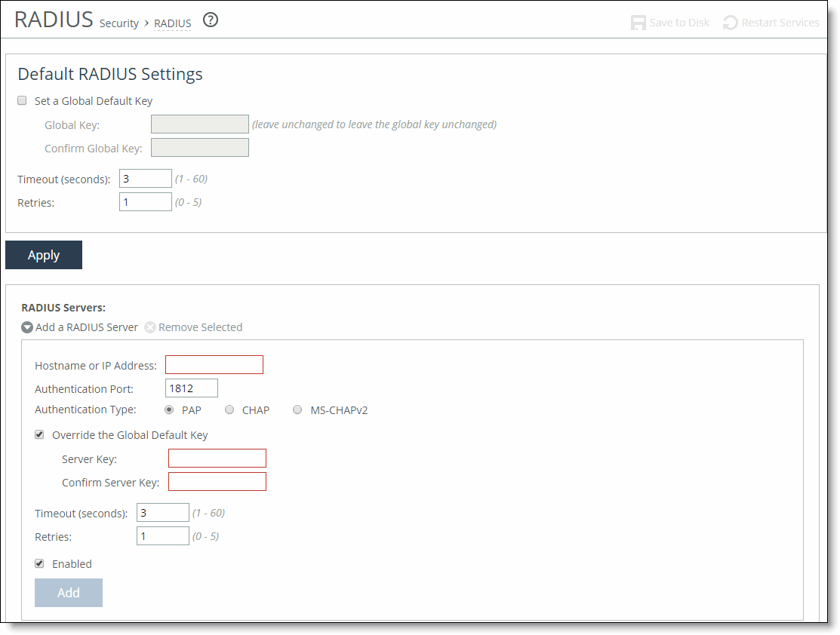Click the Save to Disk icon
This screenshot has height=635, width=840.
click(x=638, y=22)
